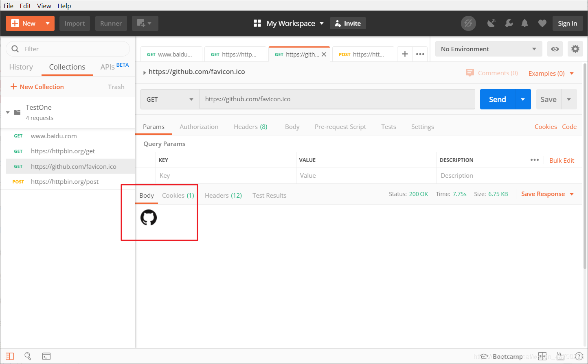Image resolution: width=588 pixels, height=364 pixels.
Task: Open the request Body tab
Action: click(x=292, y=127)
